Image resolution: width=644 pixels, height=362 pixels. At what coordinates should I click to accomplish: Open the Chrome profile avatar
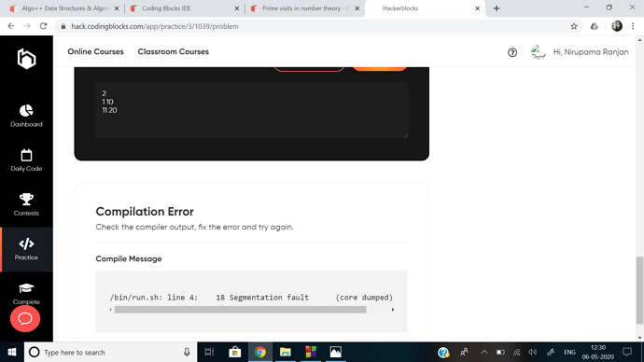coord(617,26)
